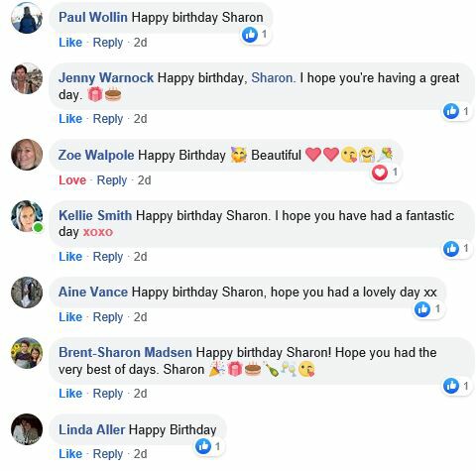This screenshot has width=476, height=471.
Task: Click Linda Aller's profile photo
Action: coord(27,429)
